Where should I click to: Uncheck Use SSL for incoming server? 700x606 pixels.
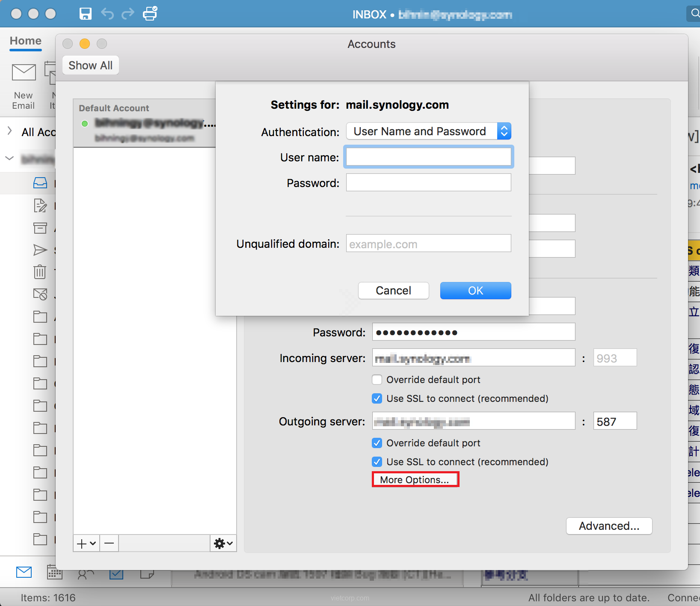coord(377,398)
